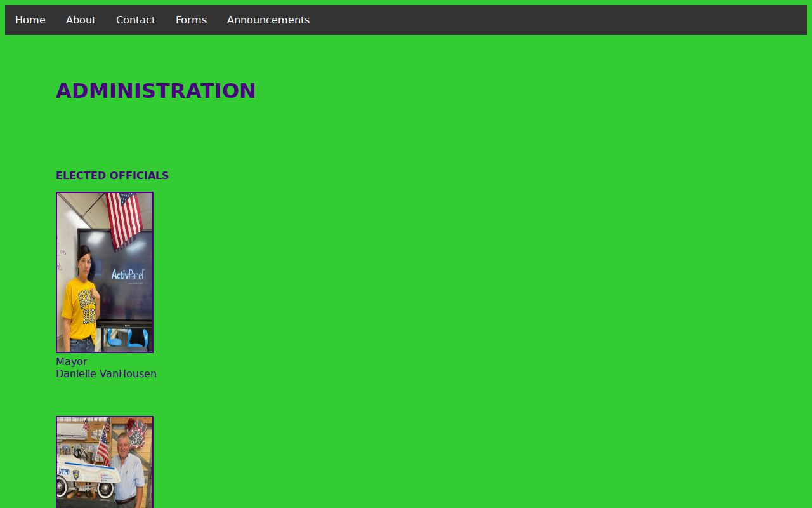Screen dimensions: 812x508
Task: Open the Contact navigation link
Action: click(x=136, y=20)
